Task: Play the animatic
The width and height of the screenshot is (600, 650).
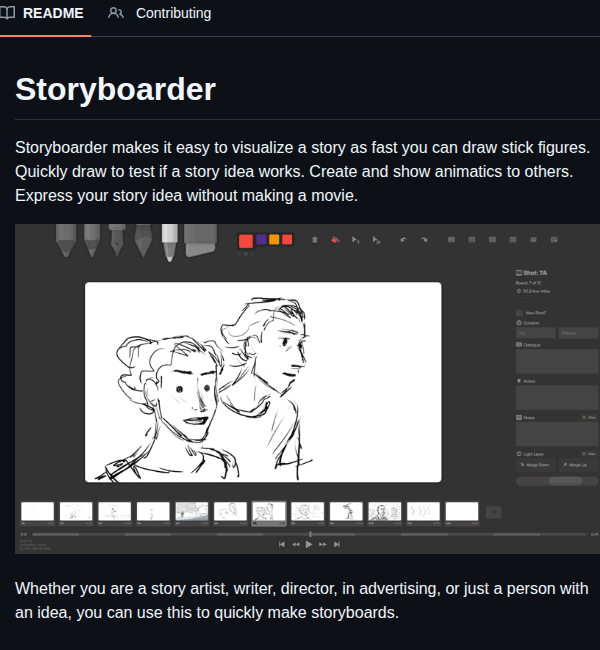Action: 309,544
